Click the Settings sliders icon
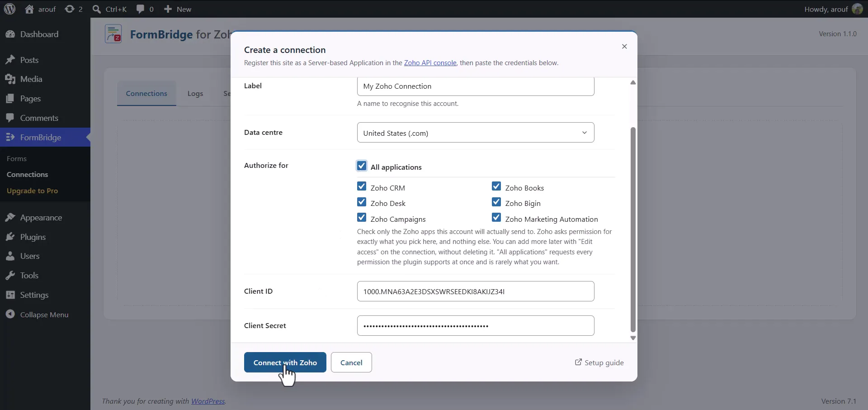Image resolution: width=868 pixels, height=410 pixels. [x=10, y=295]
